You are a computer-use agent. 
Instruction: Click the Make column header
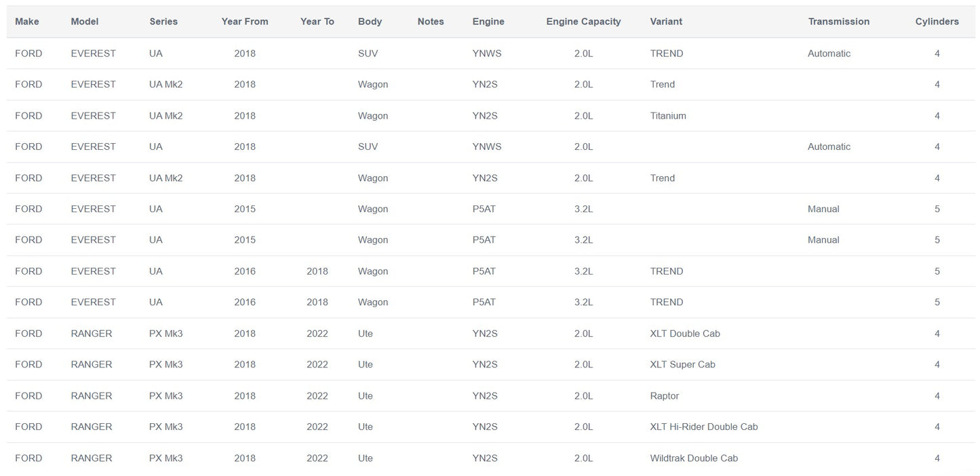[27, 22]
